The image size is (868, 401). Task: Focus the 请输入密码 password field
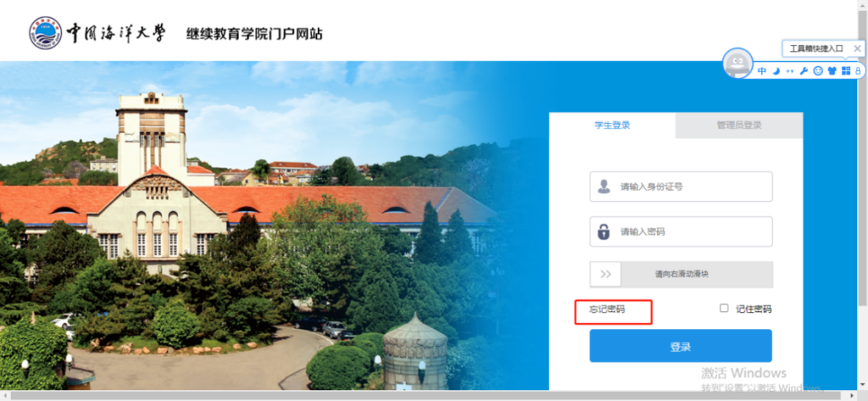[681, 231]
